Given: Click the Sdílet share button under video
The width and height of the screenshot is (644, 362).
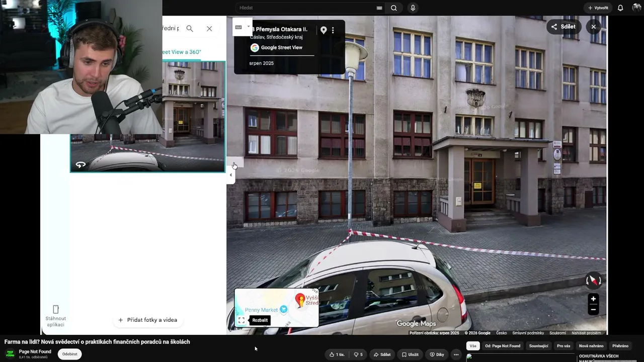Looking at the screenshot, I should point(382,354).
